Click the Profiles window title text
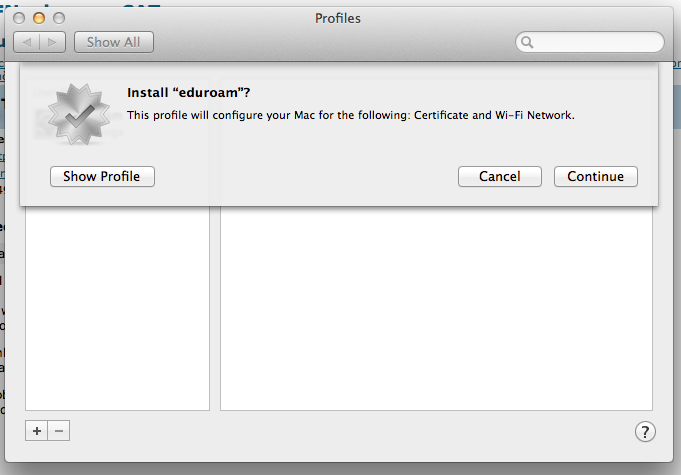681x475 pixels. 338,18
